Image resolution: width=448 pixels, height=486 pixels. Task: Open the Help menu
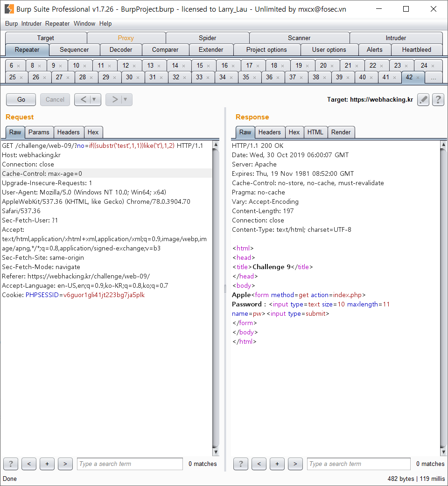coord(105,24)
